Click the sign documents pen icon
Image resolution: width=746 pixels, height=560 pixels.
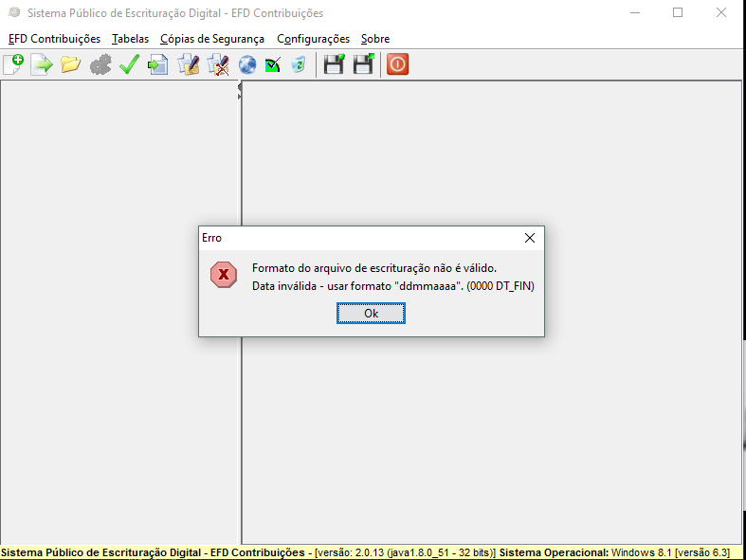[189, 64]
